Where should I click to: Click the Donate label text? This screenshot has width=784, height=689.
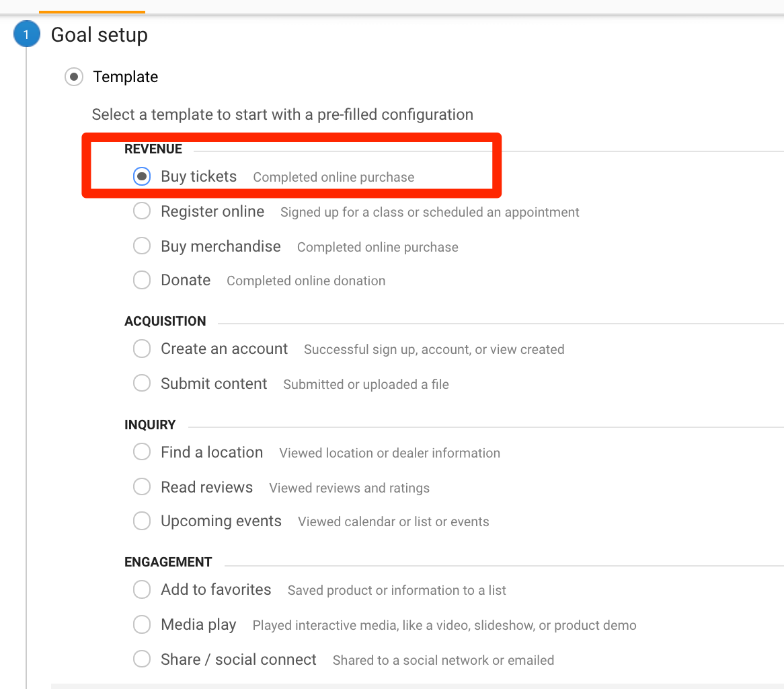click(x=186, y=280)
